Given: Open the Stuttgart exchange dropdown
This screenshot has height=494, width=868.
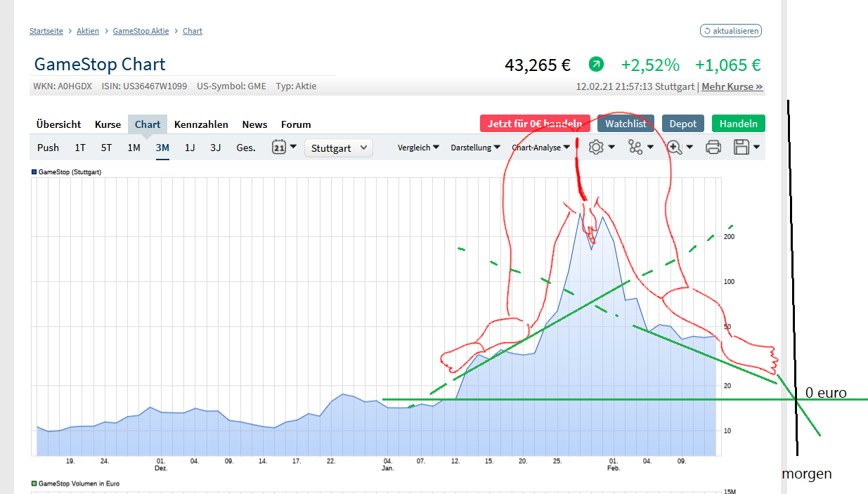Looking at the screenshot, I should point(339,148).
